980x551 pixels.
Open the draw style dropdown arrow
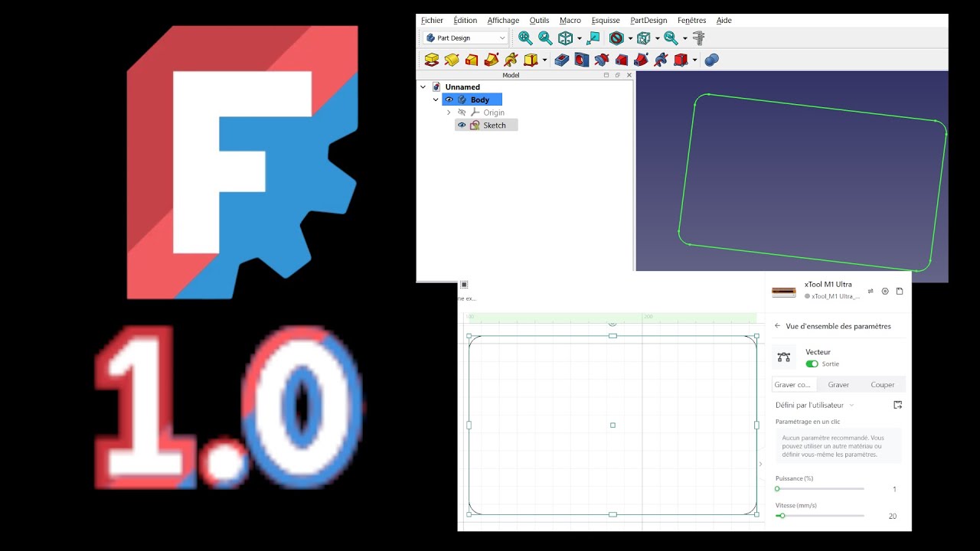pyautogui.click(x=630, y=38)
